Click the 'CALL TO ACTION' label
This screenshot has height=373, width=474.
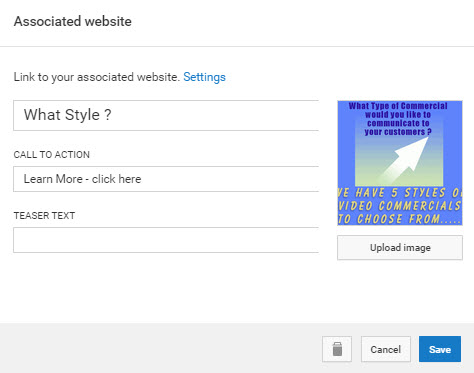(52, 155)
